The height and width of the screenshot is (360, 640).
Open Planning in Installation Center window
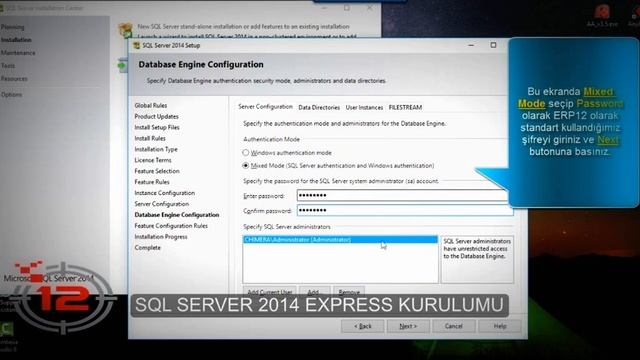(12, 27)
